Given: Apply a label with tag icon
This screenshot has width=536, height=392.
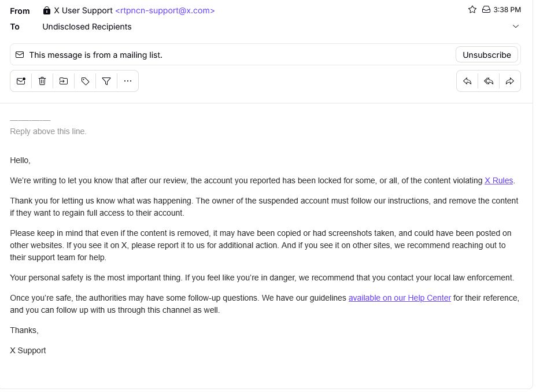Looking at the screenshot, I should [85, 82].
